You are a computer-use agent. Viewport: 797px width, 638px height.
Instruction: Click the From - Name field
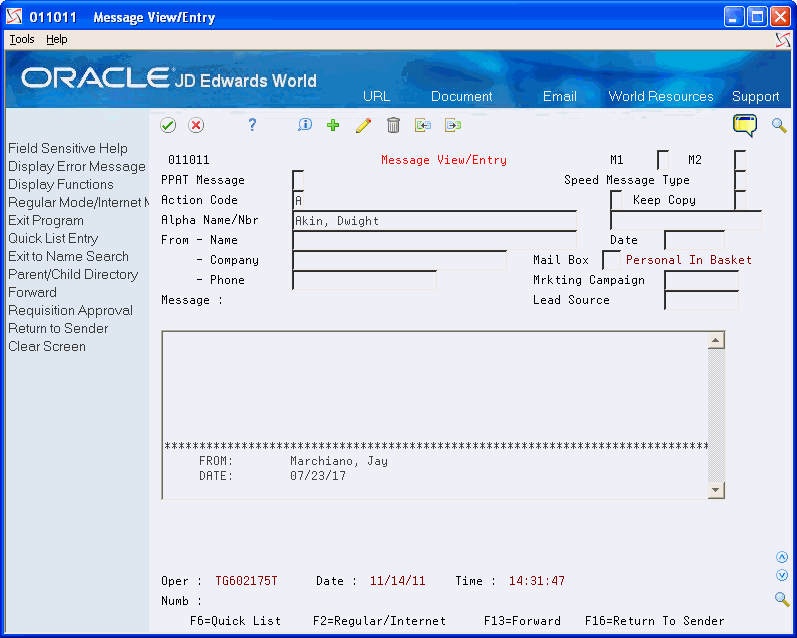coord(435,240)
